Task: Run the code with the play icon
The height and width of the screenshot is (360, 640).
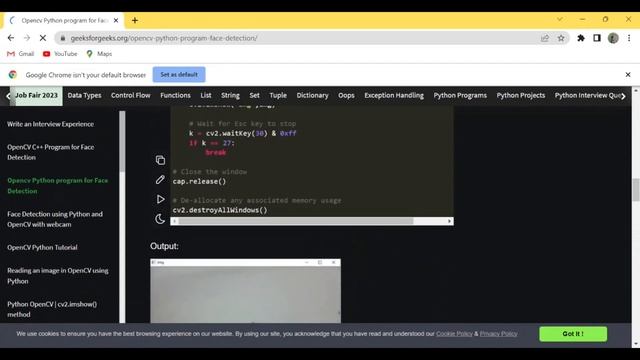Action: click(x=160, y=199)
